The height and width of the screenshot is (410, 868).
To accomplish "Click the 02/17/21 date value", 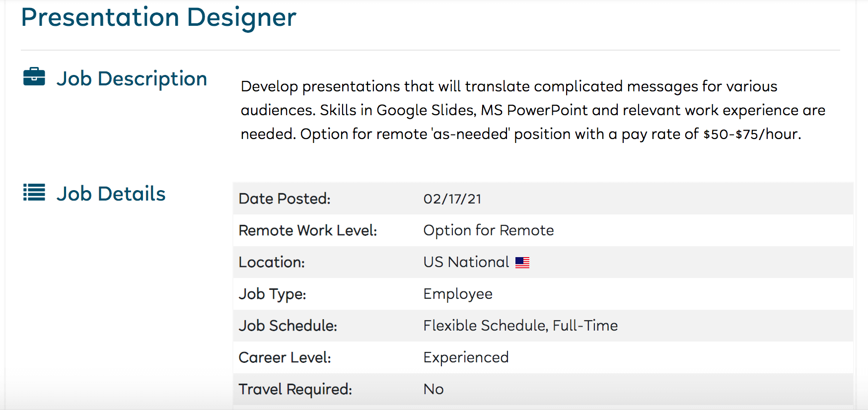I will [452, 199].
